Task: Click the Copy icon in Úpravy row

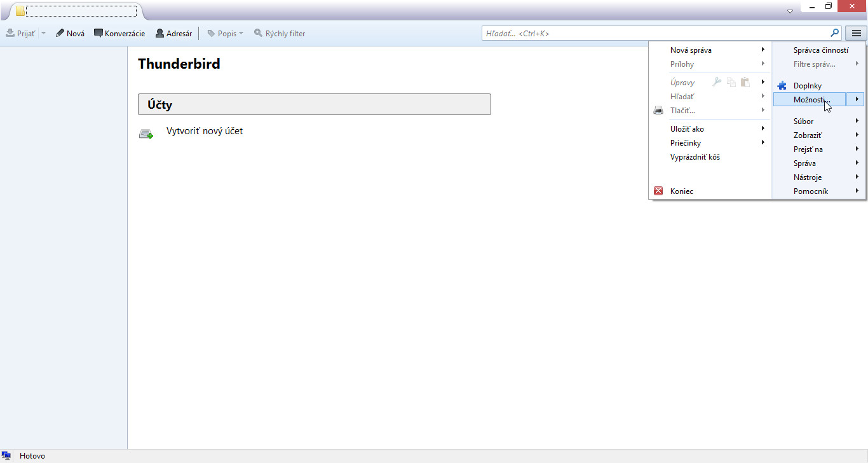Action: [x=731, y=82]
